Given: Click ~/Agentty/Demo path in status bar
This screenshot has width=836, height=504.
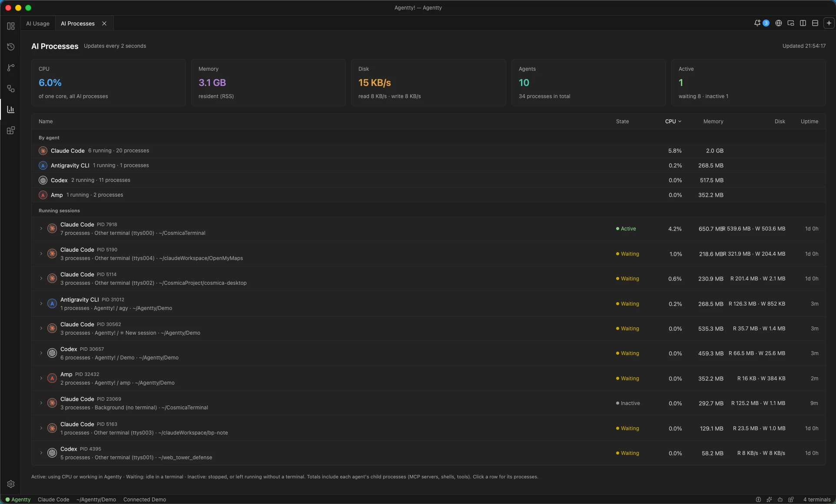Looking at the screenshot, I should 96,499.
